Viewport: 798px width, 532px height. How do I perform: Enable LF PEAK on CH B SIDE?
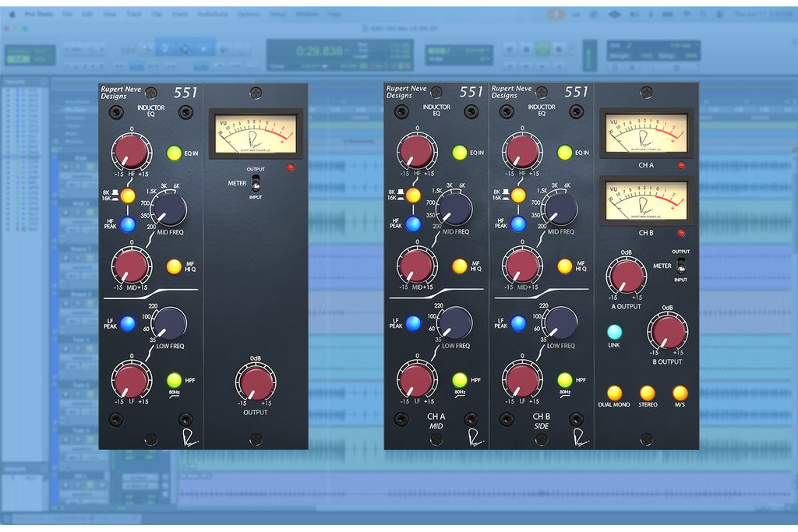pos(518,322)
